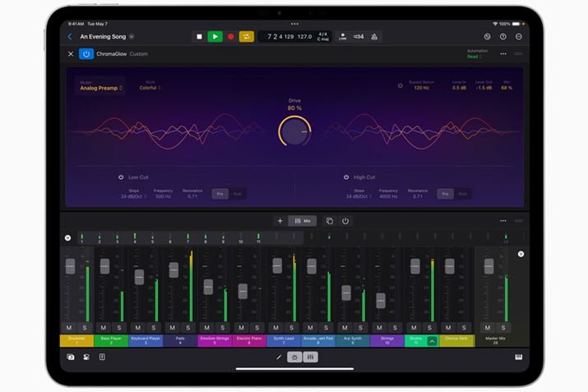Enable the Low Cut filter power
The width and height of the screenshot is (588, 392).
(x=121, y=177)
